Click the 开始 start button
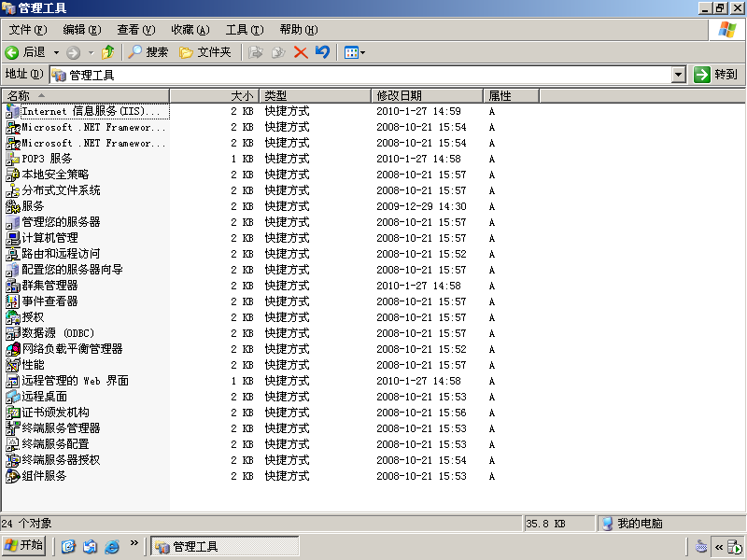Screen dimensions: 747x560 [x=24, y=546]
